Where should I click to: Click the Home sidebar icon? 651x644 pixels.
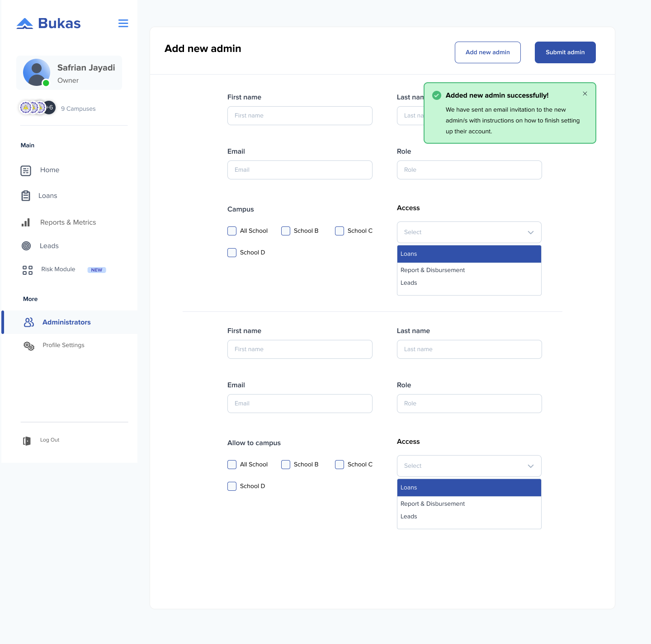click(x=26, y=170)
